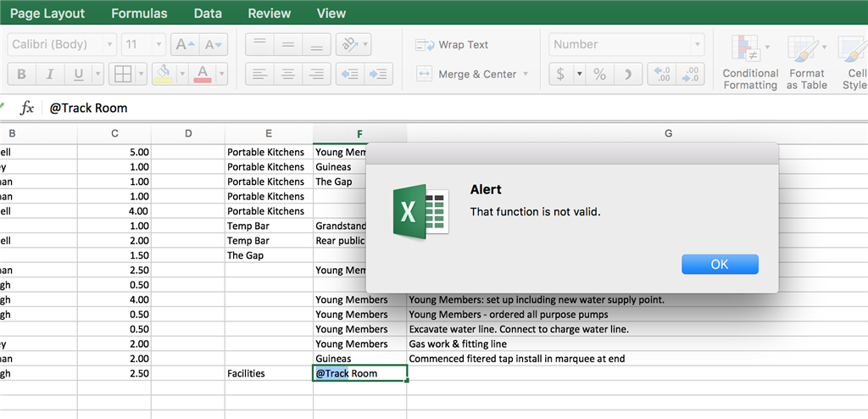Click Commenced fitered tap install cell
The image size is (868, 419).
tap(637, 359)
